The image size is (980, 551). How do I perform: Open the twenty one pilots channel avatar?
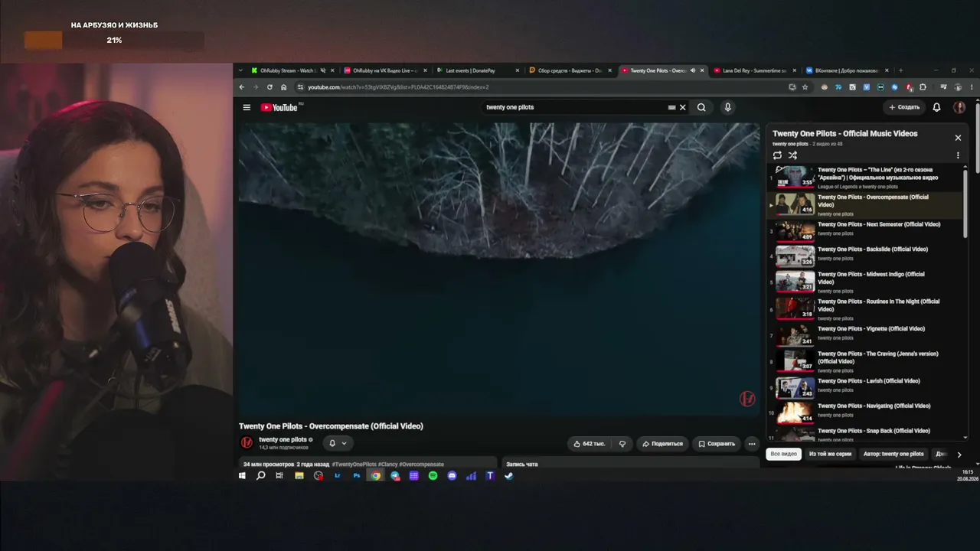point(247,442)
